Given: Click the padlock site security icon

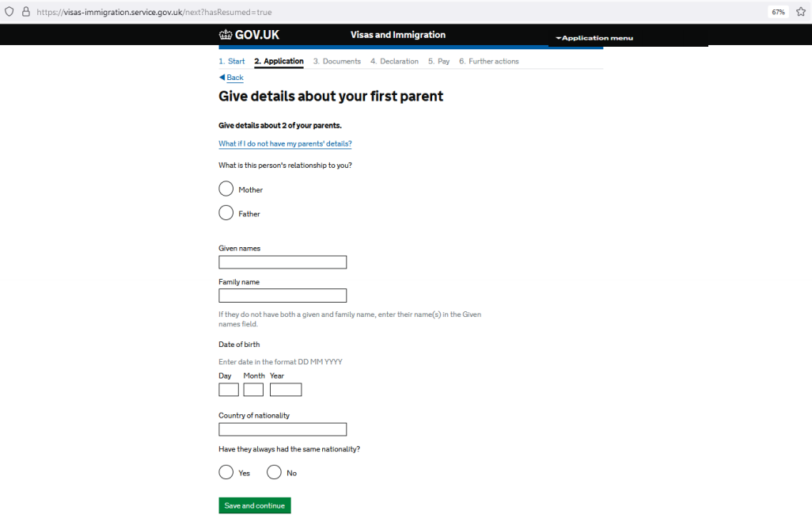Looking at the screenshot, I should tap(26, 11).
